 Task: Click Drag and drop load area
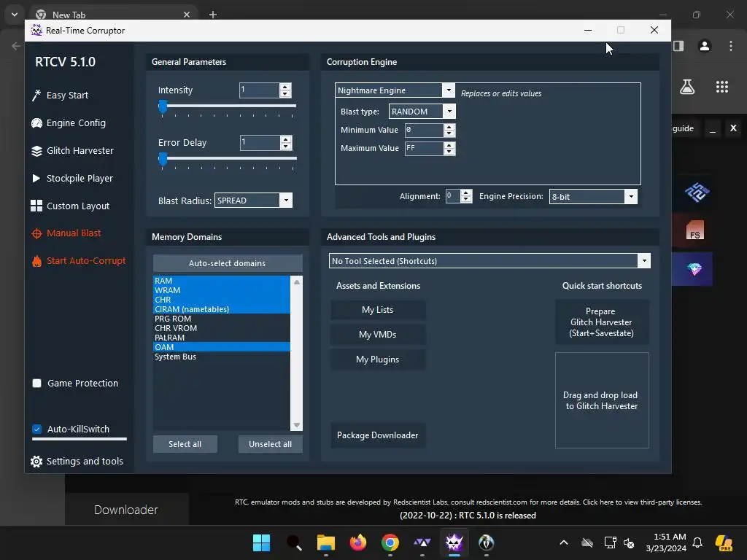coord(602,400)
